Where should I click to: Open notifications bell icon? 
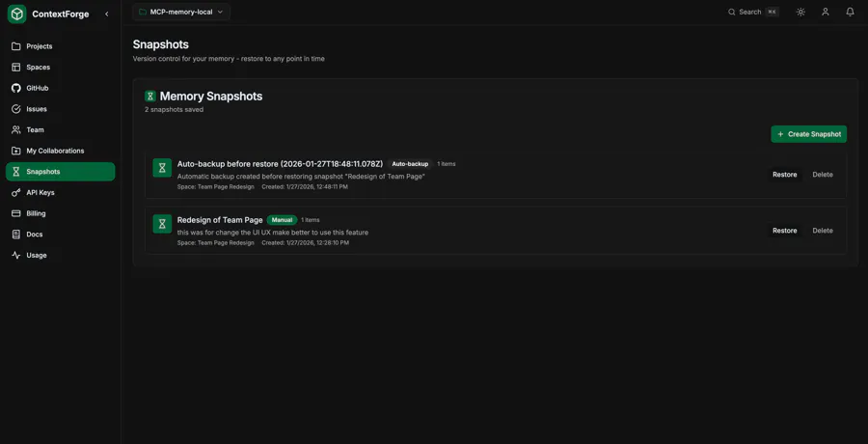(x=850, y=12)
